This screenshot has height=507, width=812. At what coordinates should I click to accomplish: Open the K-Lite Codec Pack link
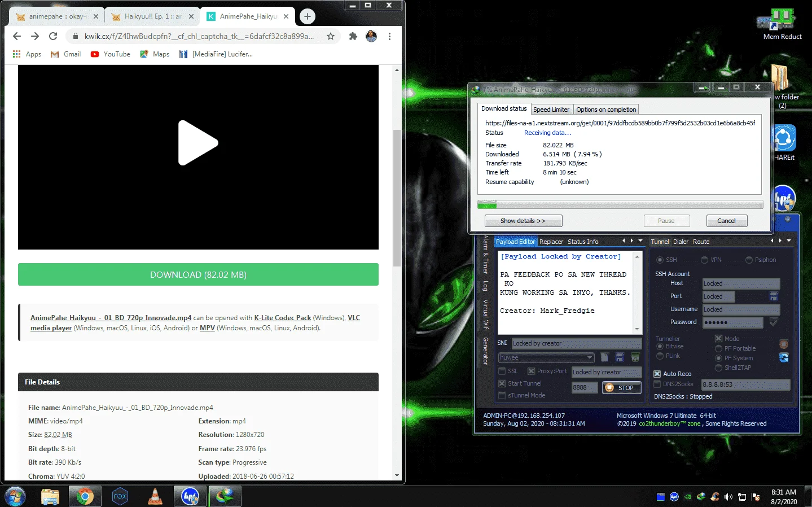click(283, 318)
